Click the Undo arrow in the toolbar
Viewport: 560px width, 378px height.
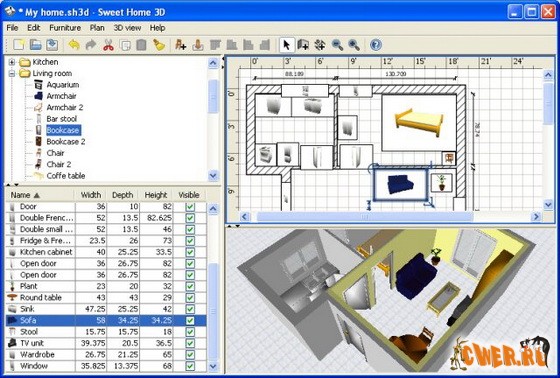coord(74,45)
